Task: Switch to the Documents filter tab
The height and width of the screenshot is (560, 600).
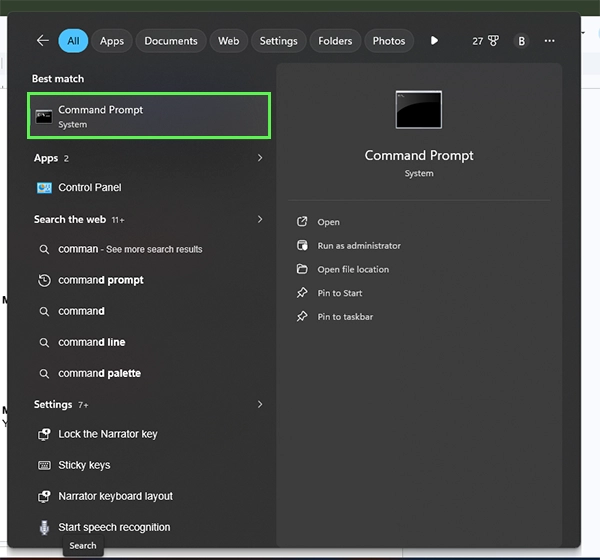Action: coord(171,41)
